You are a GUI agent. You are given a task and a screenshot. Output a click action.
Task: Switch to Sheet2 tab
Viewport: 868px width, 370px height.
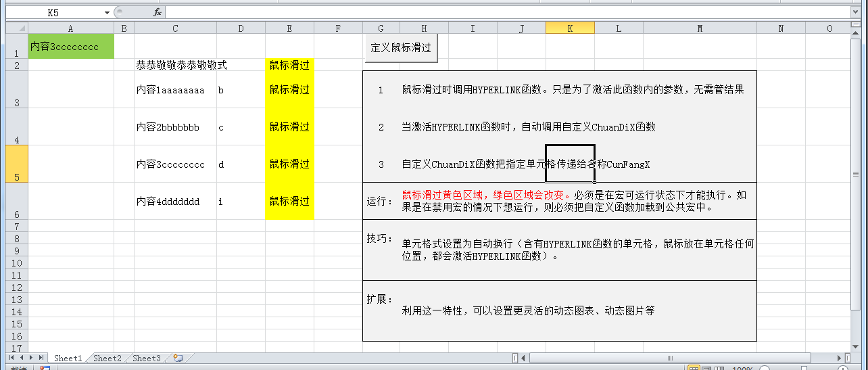107,359
